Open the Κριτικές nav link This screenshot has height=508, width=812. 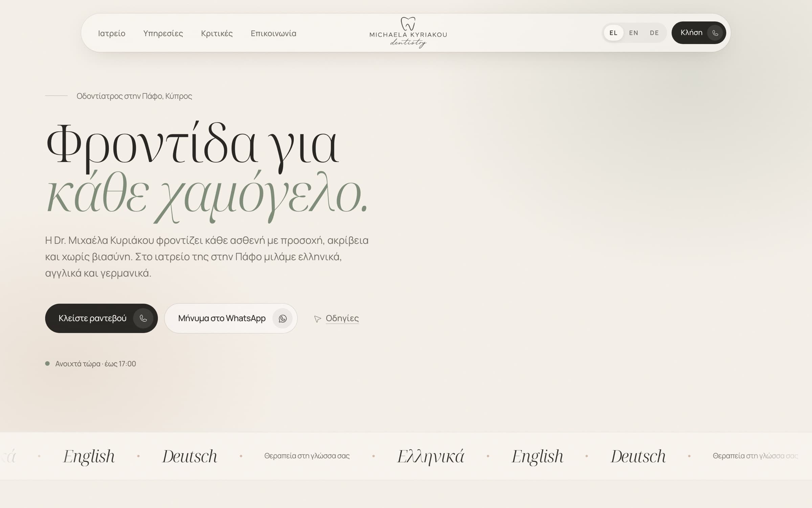coord(217,33)
